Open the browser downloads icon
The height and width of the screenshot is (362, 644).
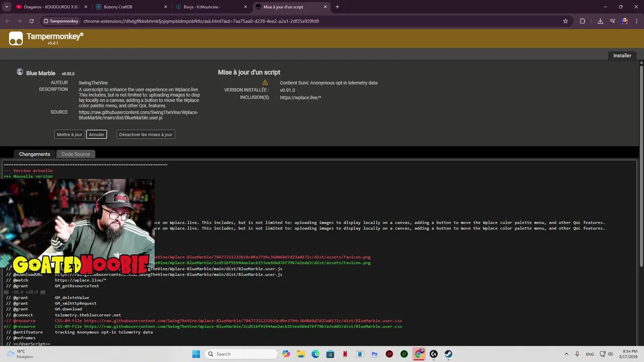coord(600,21)
